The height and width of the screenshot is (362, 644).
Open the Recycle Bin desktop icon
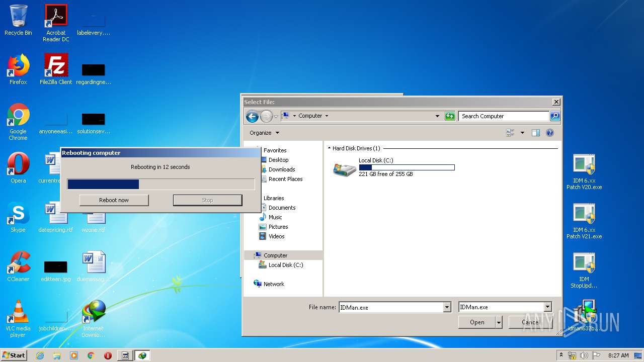[x=18, y=20]
